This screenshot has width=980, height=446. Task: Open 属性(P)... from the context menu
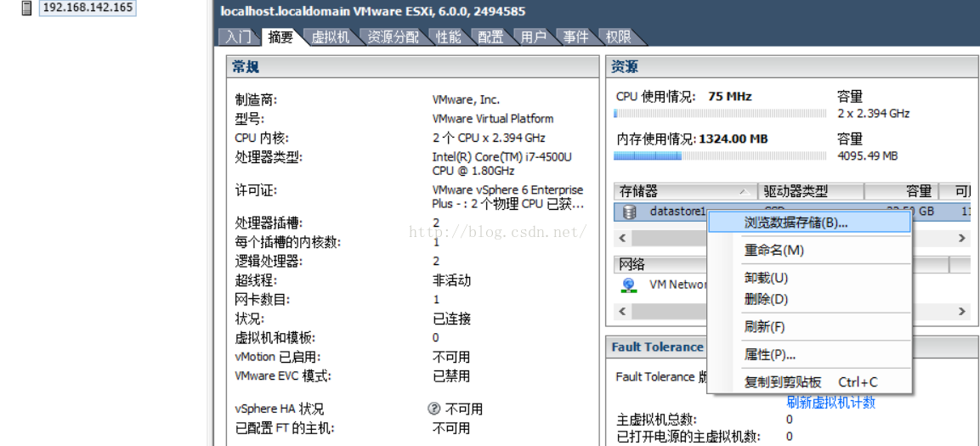point(769,354)
